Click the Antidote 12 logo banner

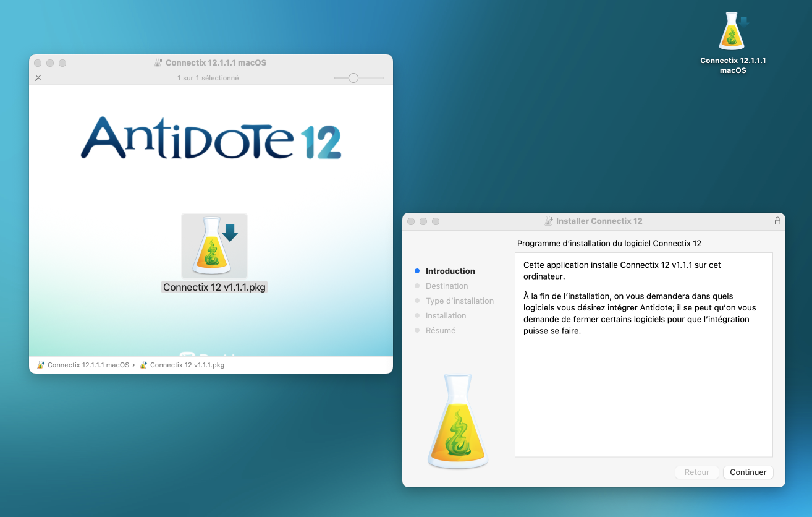211,139
